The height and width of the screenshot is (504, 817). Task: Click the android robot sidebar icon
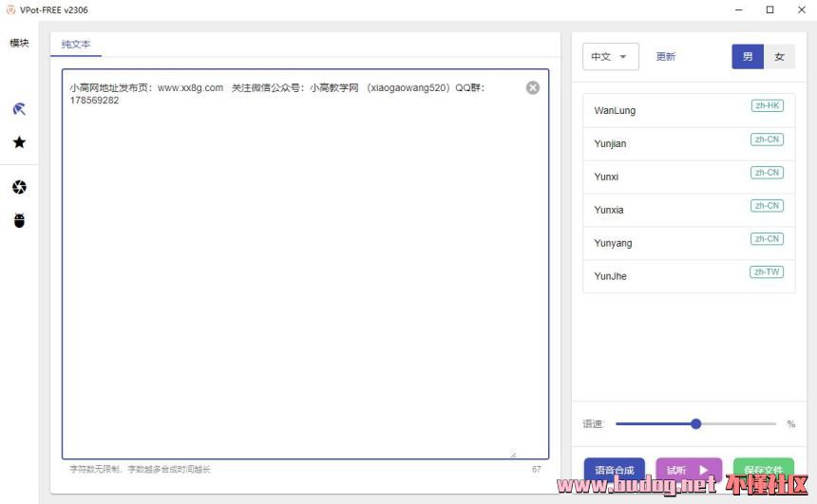point(19,220)
